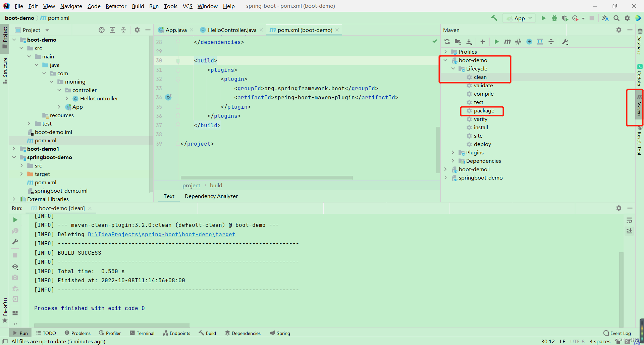Expand the Plugins node in Maven panel
This screenshot has height=345, width=644.
click(453, 152)
